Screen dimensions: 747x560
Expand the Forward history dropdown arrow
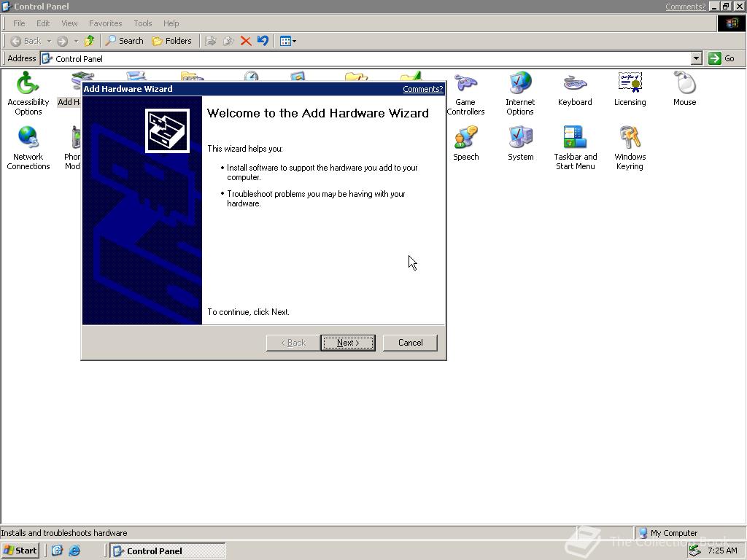[76, 41]
